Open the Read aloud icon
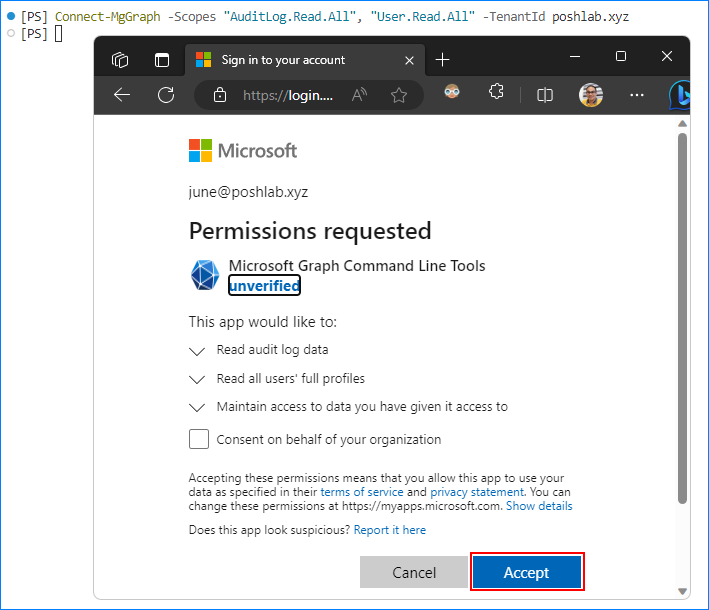This screenshot has height=610, width=709. coord(359,95)
